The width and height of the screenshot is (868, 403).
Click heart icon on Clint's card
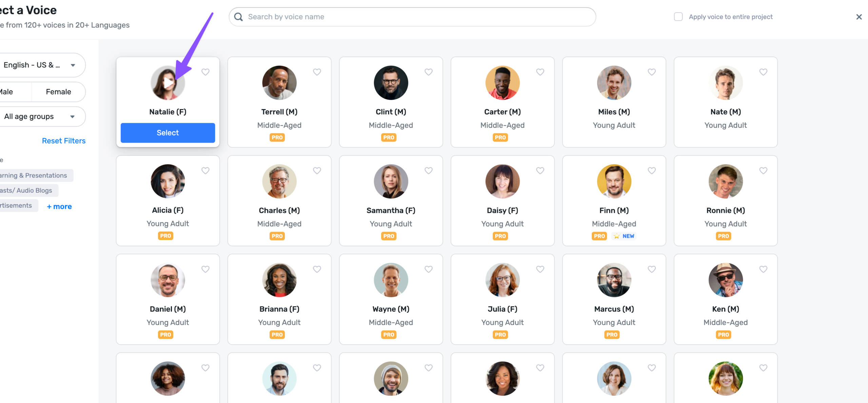[429, 72]
